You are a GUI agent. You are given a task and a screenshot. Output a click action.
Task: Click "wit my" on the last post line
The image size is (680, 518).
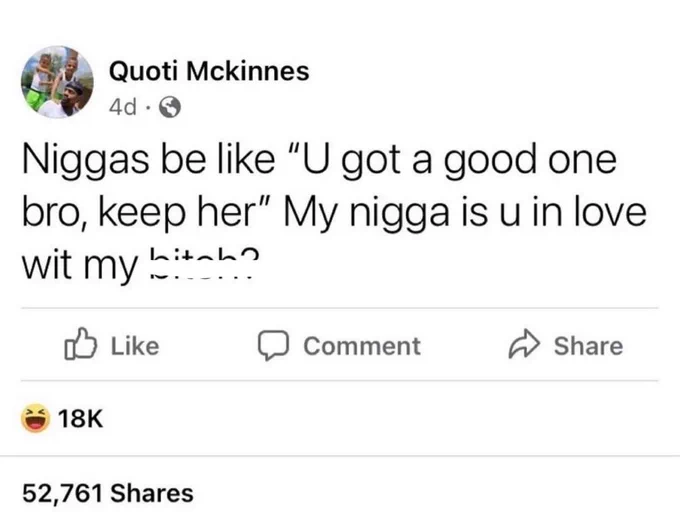pyautogui.click(x=80, y=266)
